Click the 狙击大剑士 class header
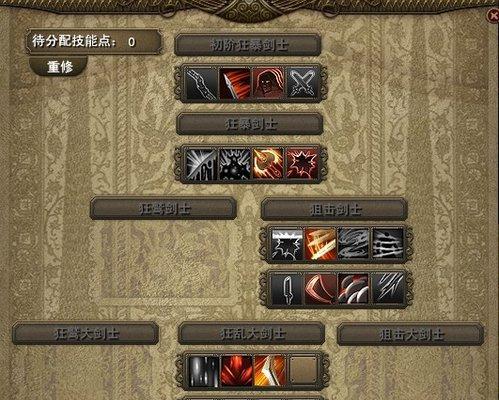Viewport: 499px width, 400px height. [411, 334]
